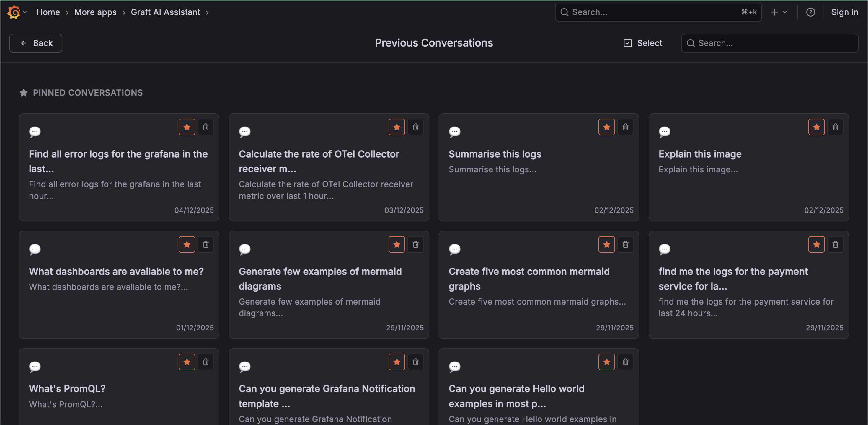Viewport: 868px width, 425px height.
Task: Delete the 'Create five most common mermaid' conversation
Action: (x=625, y=244)
